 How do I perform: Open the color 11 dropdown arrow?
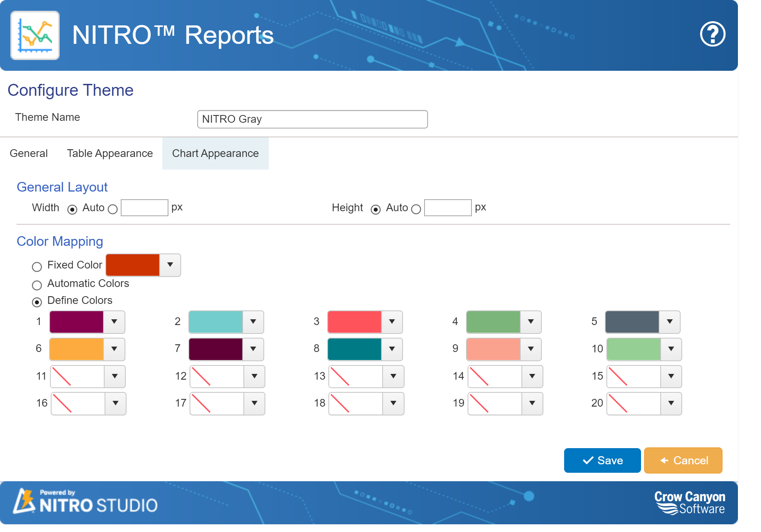115,377
